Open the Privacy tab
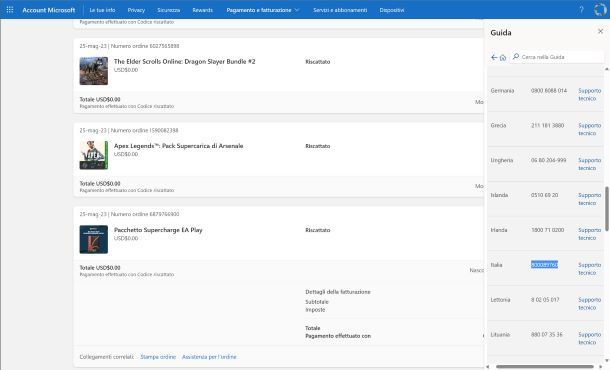Viewport: 610px width, 370px height. coord(136,10)
